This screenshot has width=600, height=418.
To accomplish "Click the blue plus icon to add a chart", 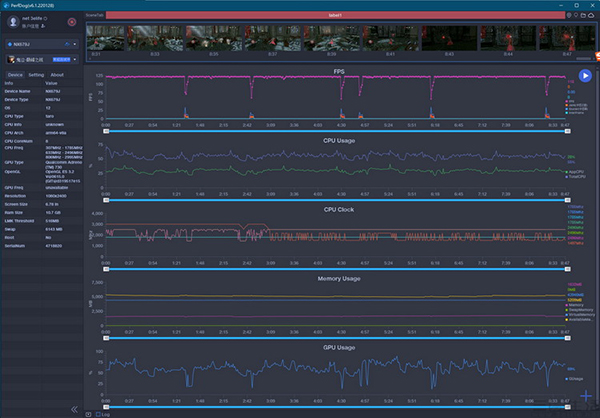I will pos(585,397).
